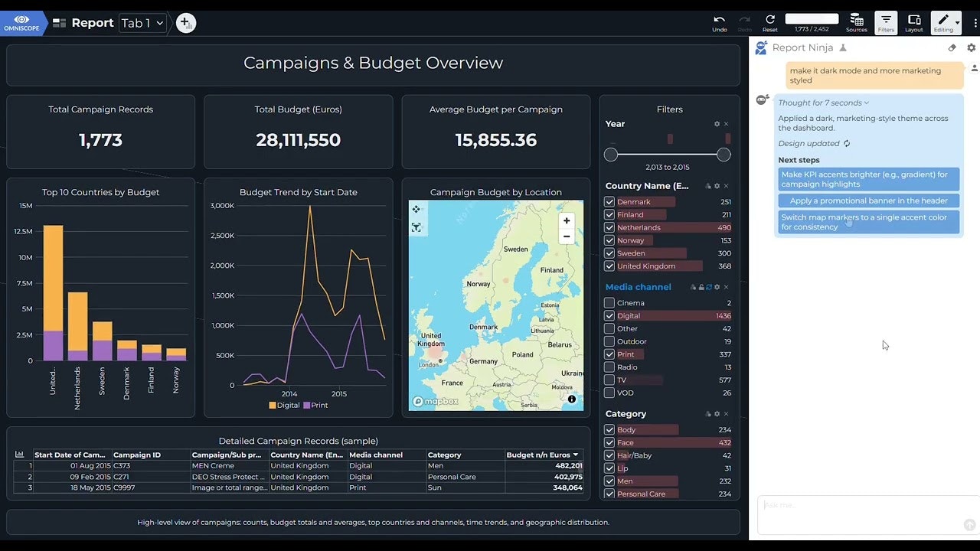Image resolution: width=980 pixels, height=551 pixels.
Task: Open the Editing mode dropdown arrow
Action: [957, 24]
